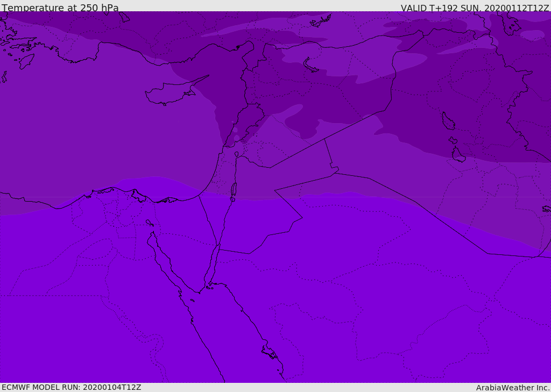Click the 'Temperature at 250 hPa' title
Screen dimensions: 551x392
(x=60, y=8)
